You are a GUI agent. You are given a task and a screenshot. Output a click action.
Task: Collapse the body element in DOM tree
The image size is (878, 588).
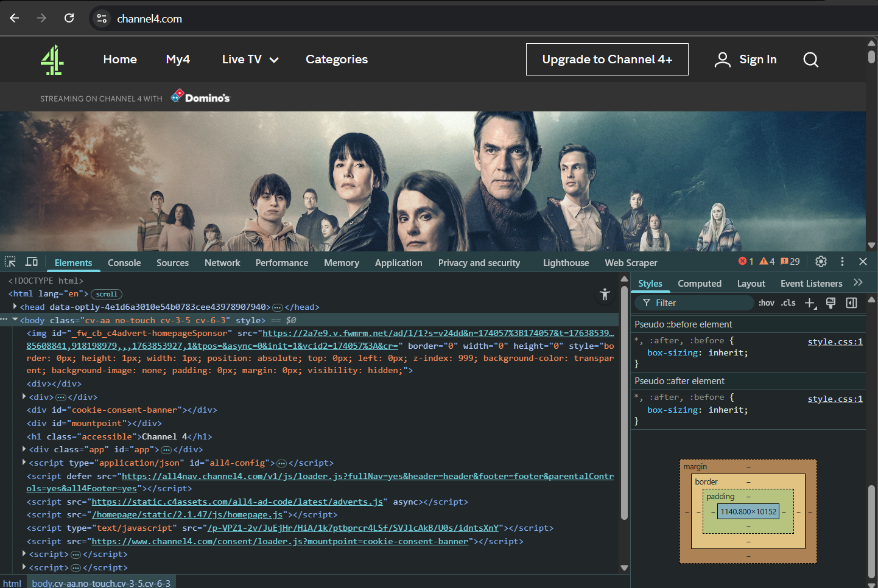(x=15, y=319)
